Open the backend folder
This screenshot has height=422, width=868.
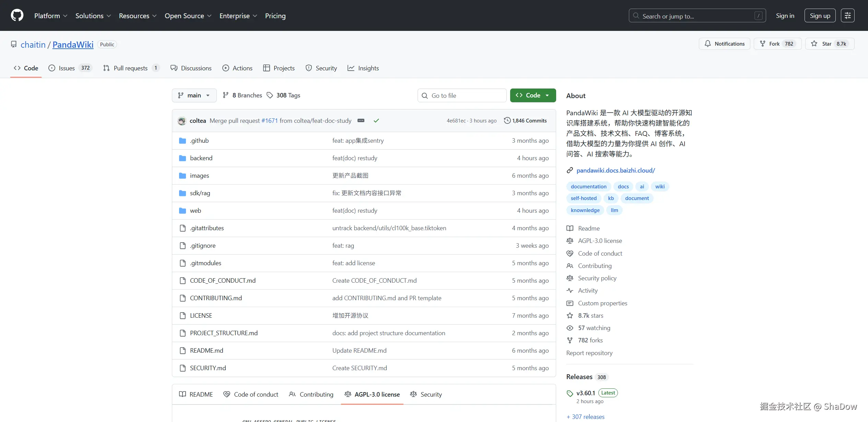click(x=201, y=158)
